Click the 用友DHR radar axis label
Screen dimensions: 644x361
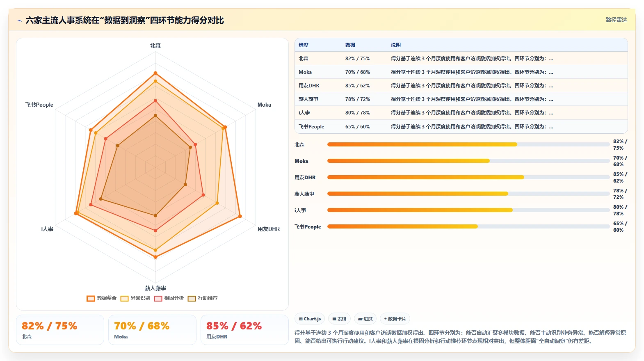coord(269,229)
